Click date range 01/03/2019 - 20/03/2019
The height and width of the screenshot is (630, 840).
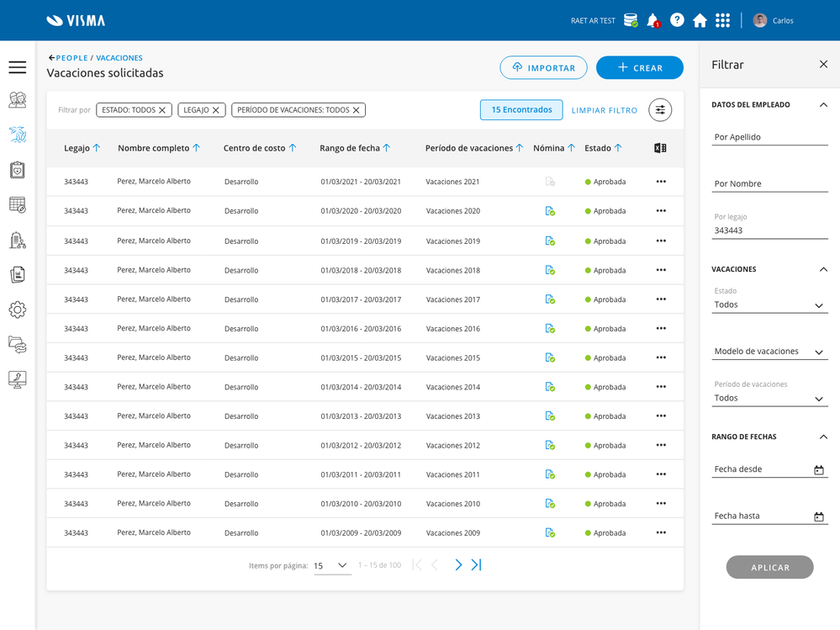click(x=361, y=241)
